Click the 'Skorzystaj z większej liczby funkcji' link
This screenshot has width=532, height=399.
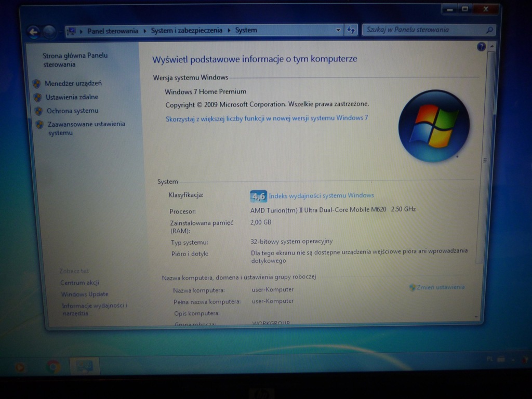pyautogui.click(x=267, y=118)
